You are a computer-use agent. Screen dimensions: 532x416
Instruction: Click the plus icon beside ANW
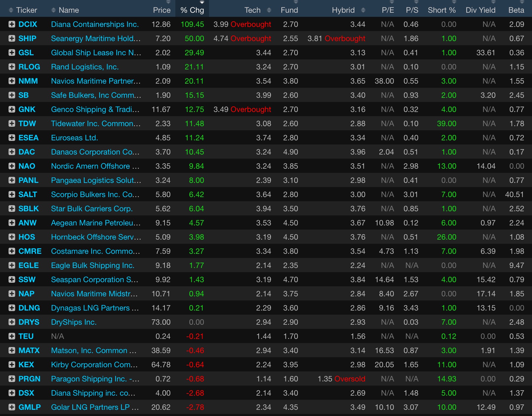point(12,223)
